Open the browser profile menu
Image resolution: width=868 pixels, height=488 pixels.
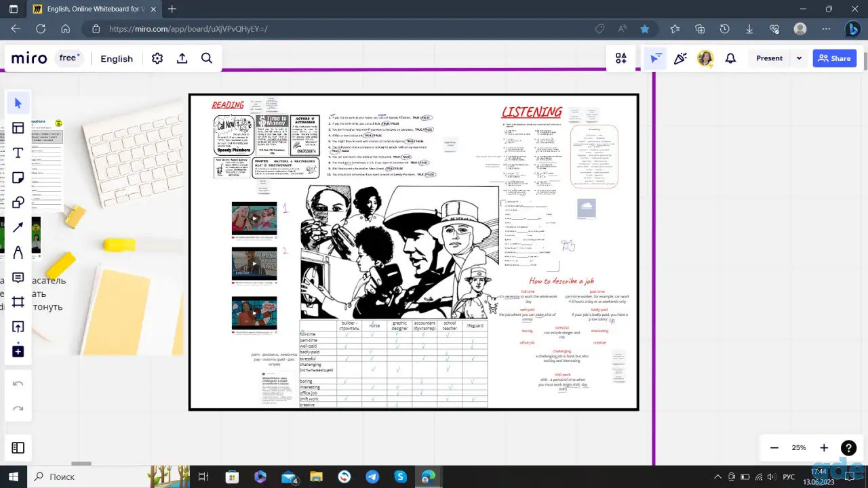(800, 29)
